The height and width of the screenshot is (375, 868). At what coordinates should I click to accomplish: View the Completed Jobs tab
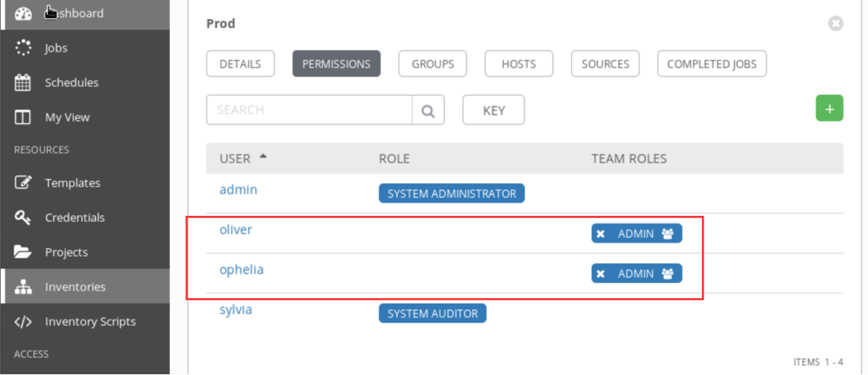click(712, 63)
